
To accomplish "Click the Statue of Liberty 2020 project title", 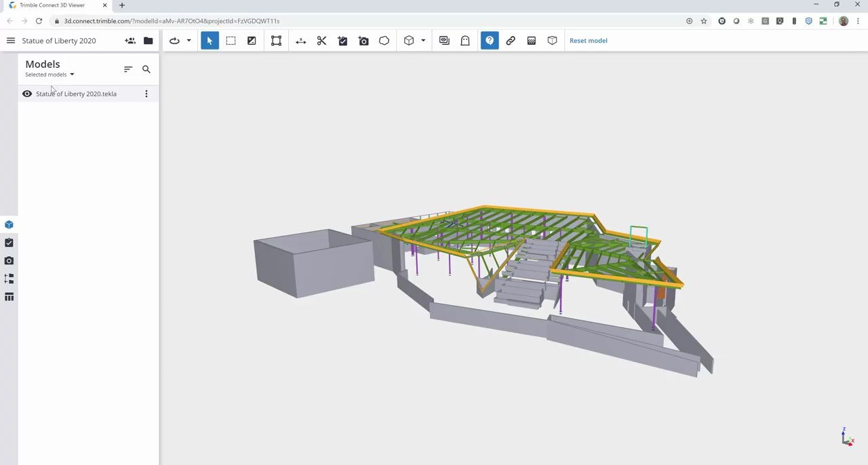I will pyautogui.click(x=59, y=40).
